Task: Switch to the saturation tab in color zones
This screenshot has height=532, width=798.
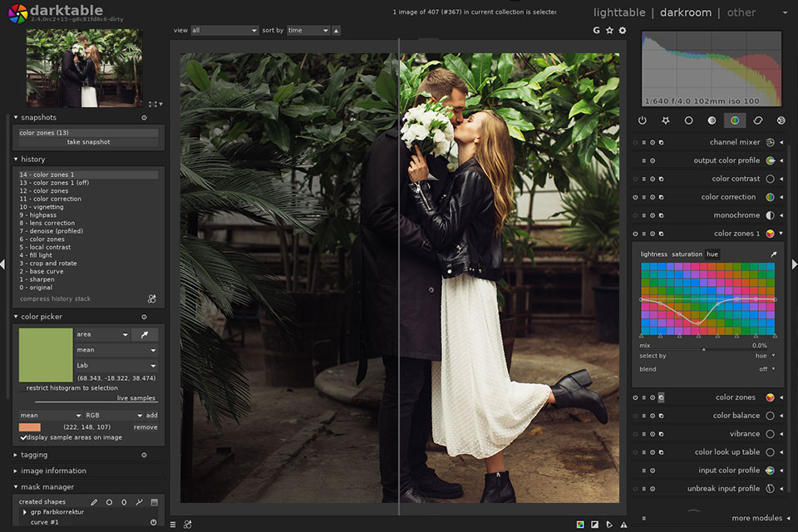Action: 686,254
